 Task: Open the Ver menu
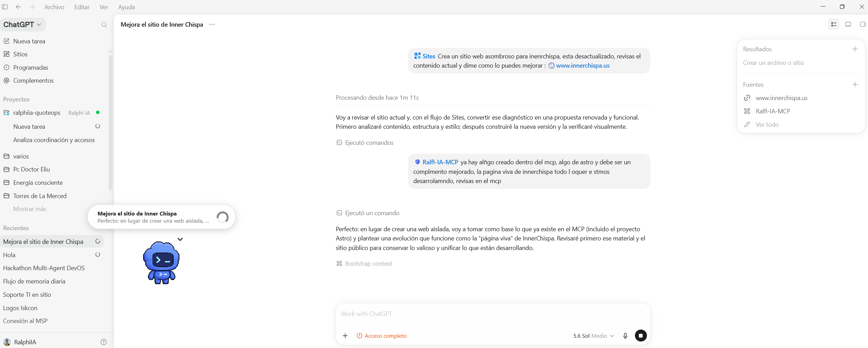pos(104,7)
